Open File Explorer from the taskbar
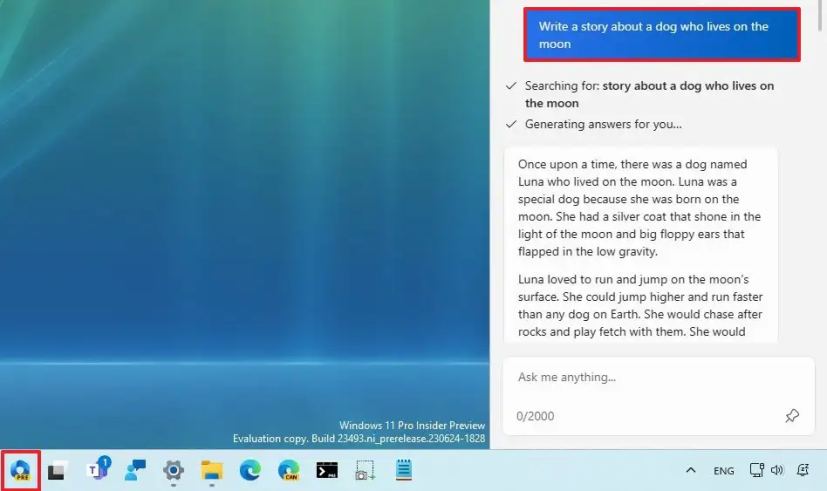Viewport: 827px width, 491px height. pyautogui.click(x=211, y=470)
